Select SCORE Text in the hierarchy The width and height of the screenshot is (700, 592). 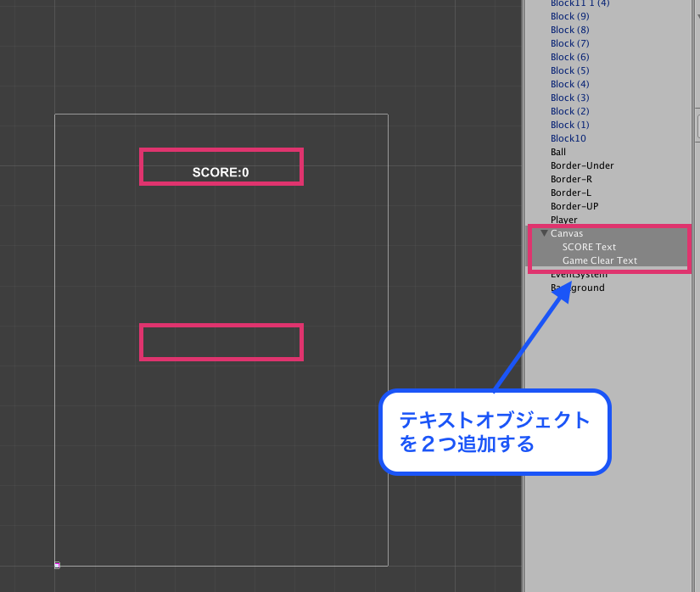click(589, 247)
